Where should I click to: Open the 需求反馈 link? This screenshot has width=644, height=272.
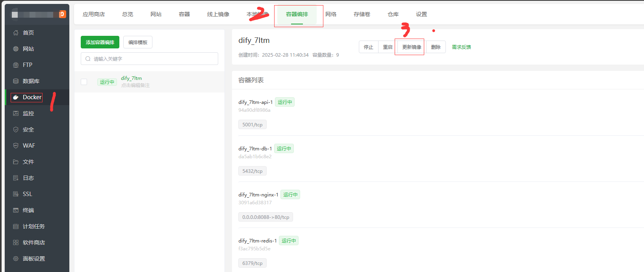pyautogui.click(x=461, y=47)
